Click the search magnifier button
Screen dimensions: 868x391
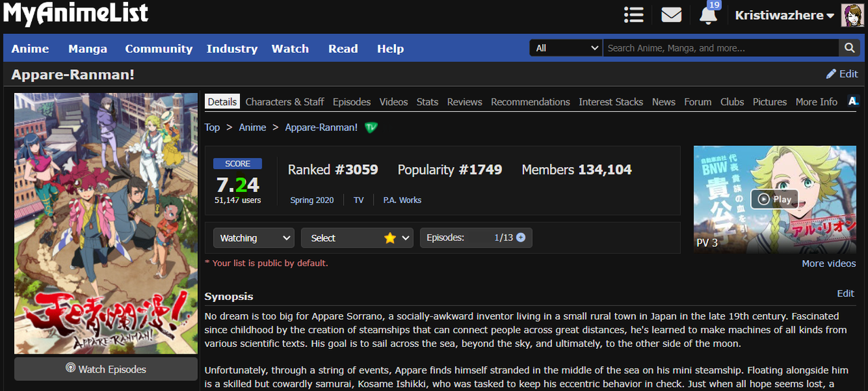pos(849,48)
